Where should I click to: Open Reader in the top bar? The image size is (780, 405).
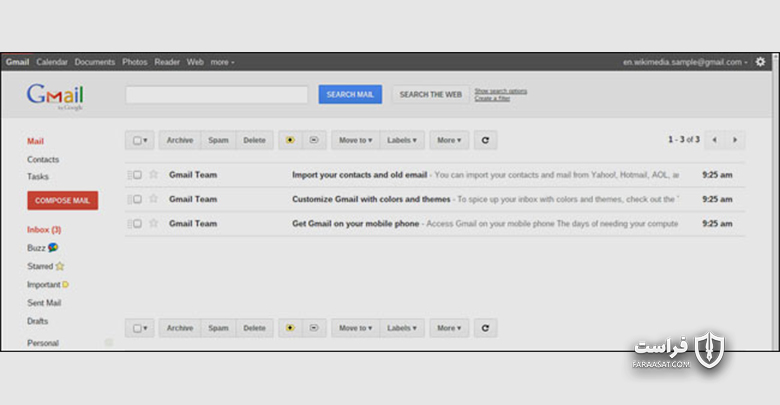tap(167, 62)
